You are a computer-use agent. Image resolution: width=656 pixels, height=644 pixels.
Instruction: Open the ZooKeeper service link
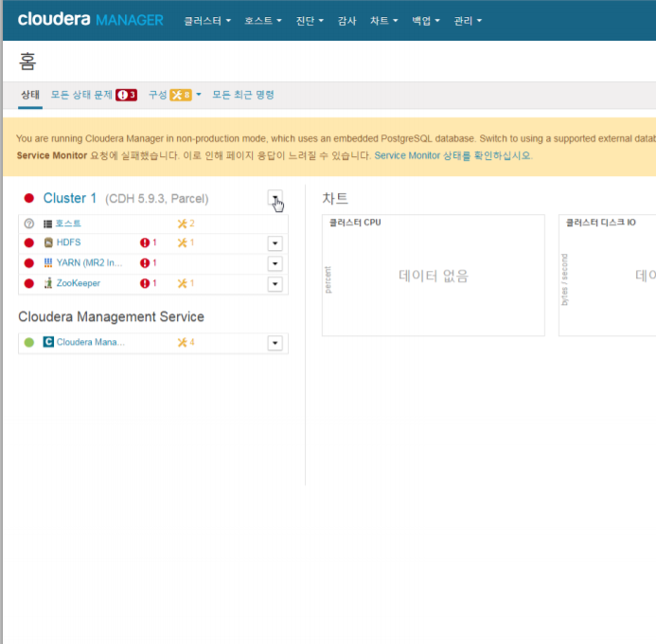[x=79, y=283]
